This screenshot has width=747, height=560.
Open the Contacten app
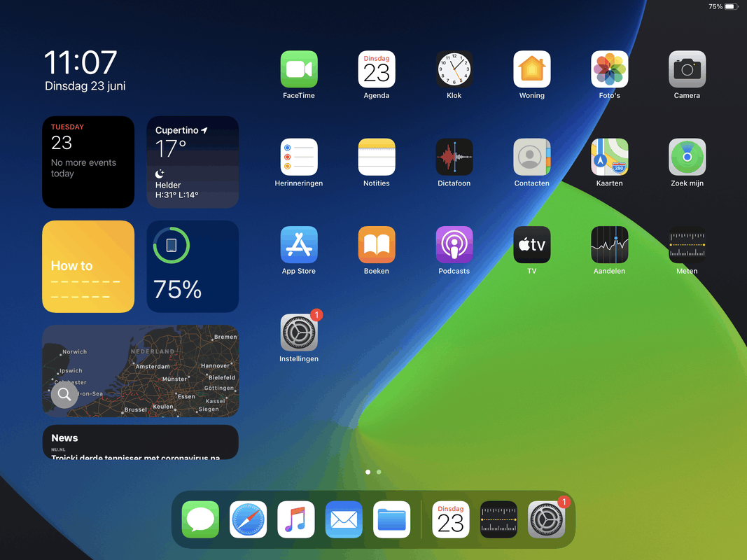(x=531, y=157)
